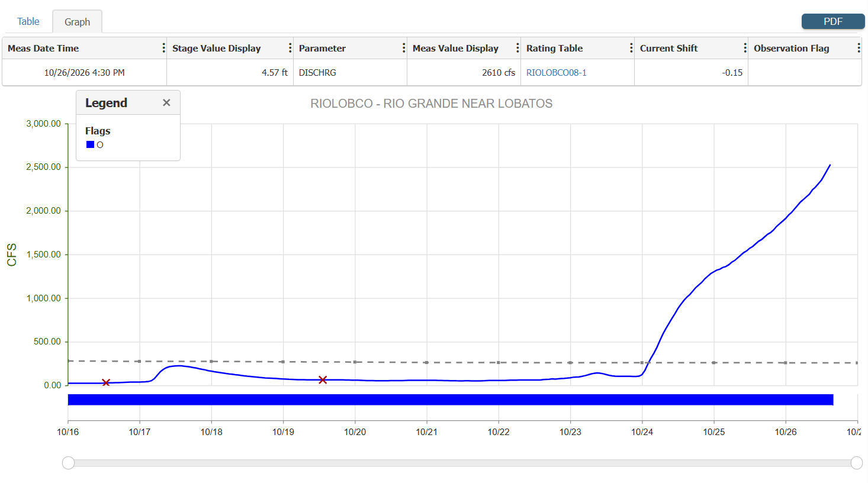Close the Legend panel

point(166,102)
